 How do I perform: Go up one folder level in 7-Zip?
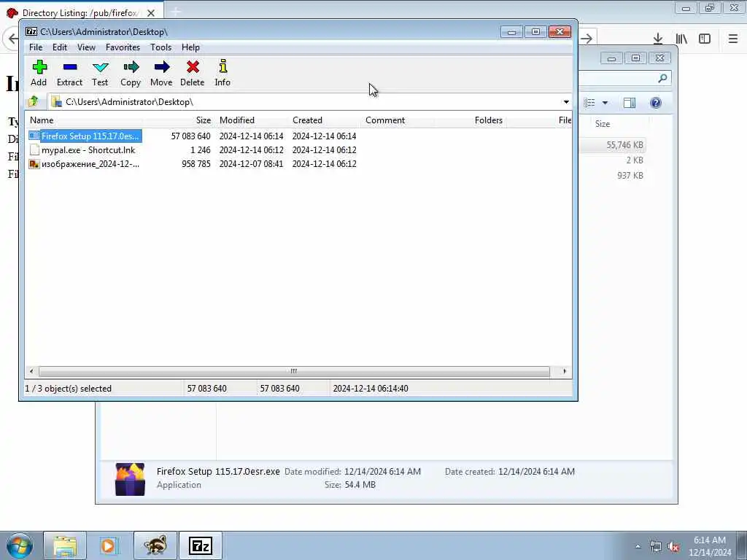click(34, 101)
